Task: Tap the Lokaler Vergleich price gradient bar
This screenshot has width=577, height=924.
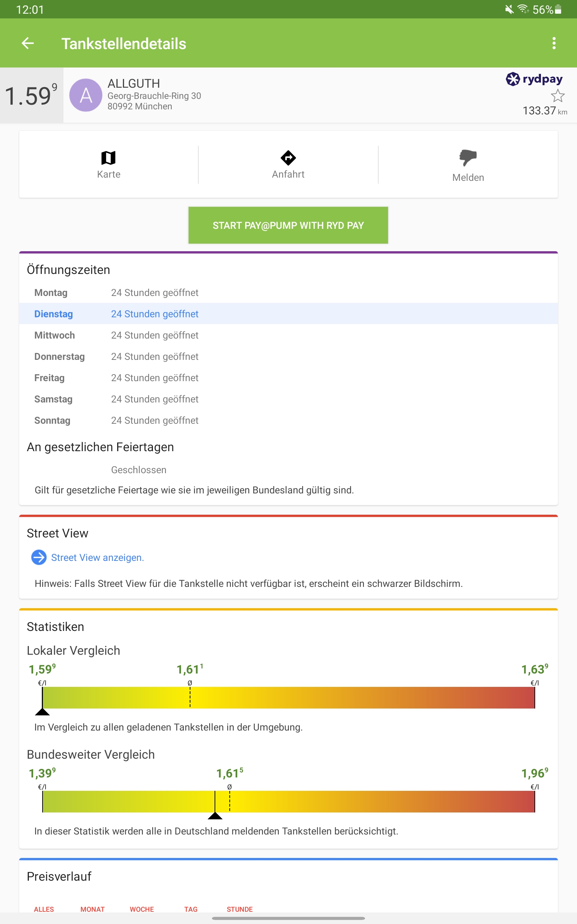Action: (288, 698)
